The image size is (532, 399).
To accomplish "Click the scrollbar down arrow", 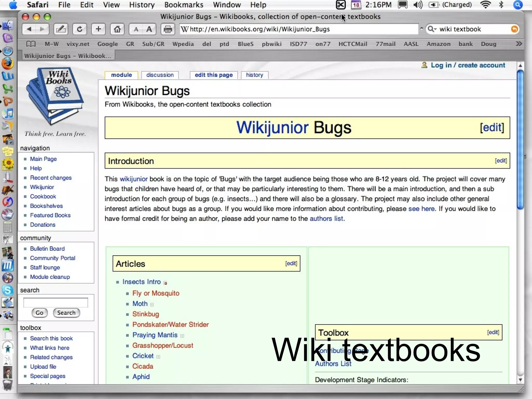I will click(520, 380).
